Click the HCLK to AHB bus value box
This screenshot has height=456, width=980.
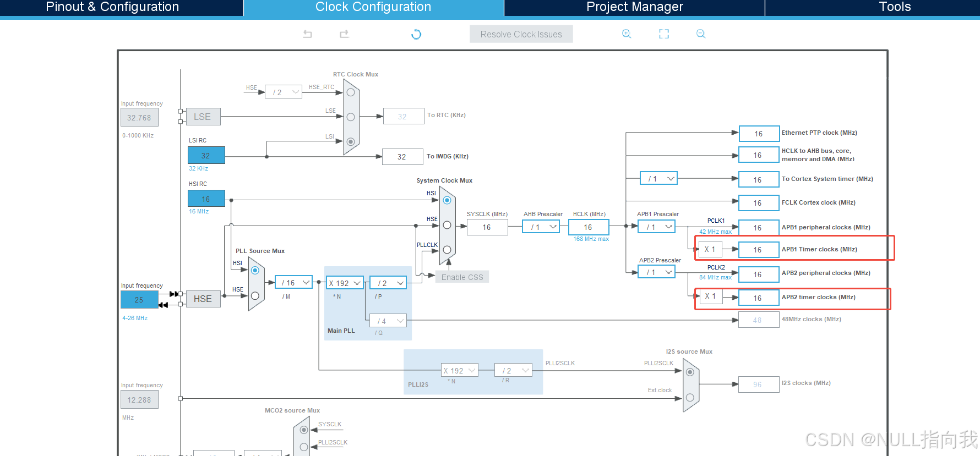point(759,155)
